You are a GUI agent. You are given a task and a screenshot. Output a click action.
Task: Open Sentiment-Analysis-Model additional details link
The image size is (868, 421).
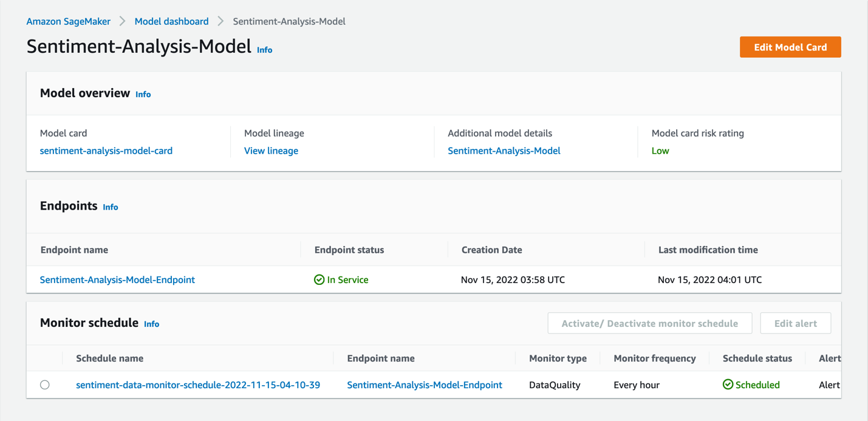coord(504,151)
